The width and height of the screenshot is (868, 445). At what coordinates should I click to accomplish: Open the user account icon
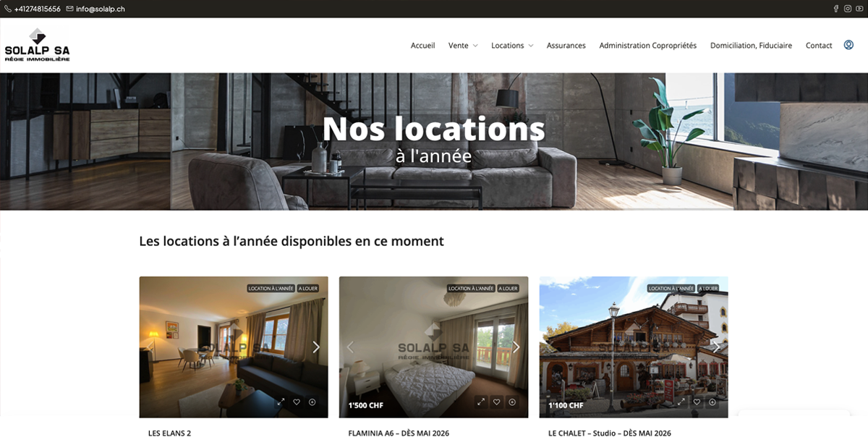click(848, 45)
